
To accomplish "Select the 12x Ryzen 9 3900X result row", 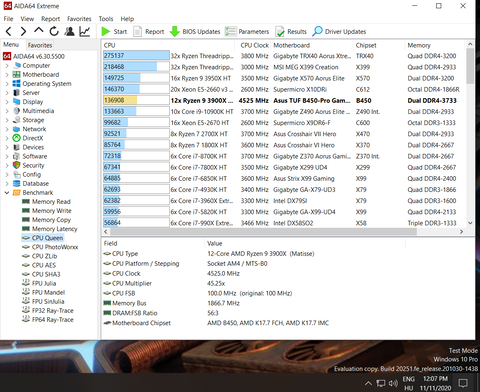I will point(283,101).
